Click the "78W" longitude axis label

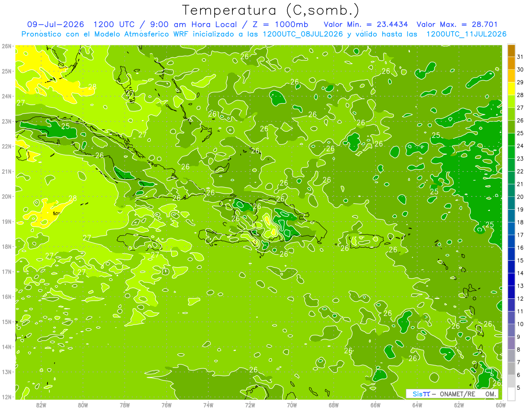click(x=125, y=405)
